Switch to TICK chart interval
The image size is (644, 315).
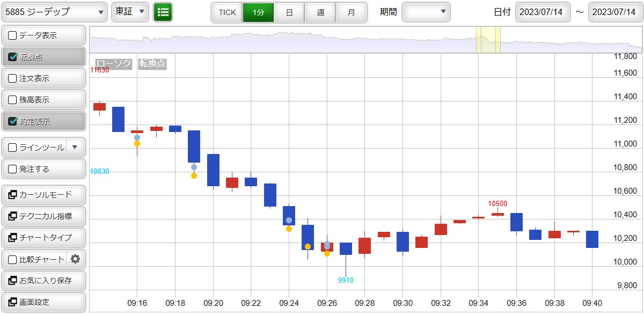[x=227, y=12]
